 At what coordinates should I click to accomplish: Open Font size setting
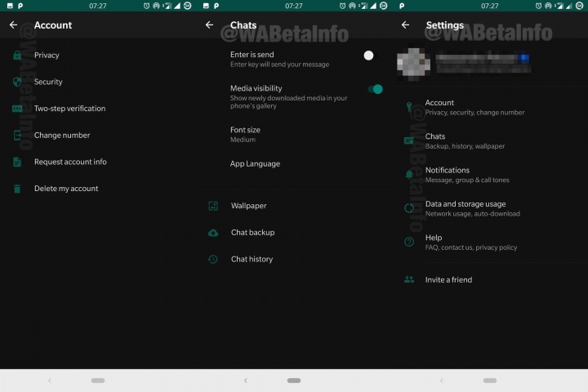[294, 134]
